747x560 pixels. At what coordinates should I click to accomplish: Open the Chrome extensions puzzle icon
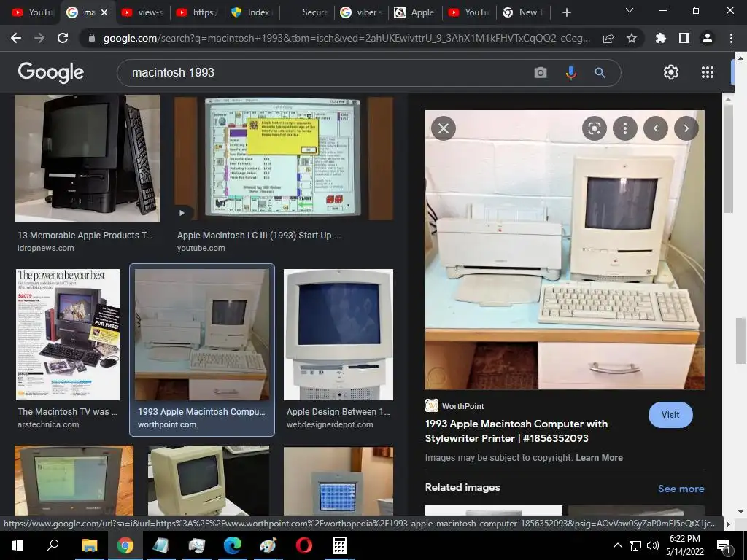coord(661,38)
